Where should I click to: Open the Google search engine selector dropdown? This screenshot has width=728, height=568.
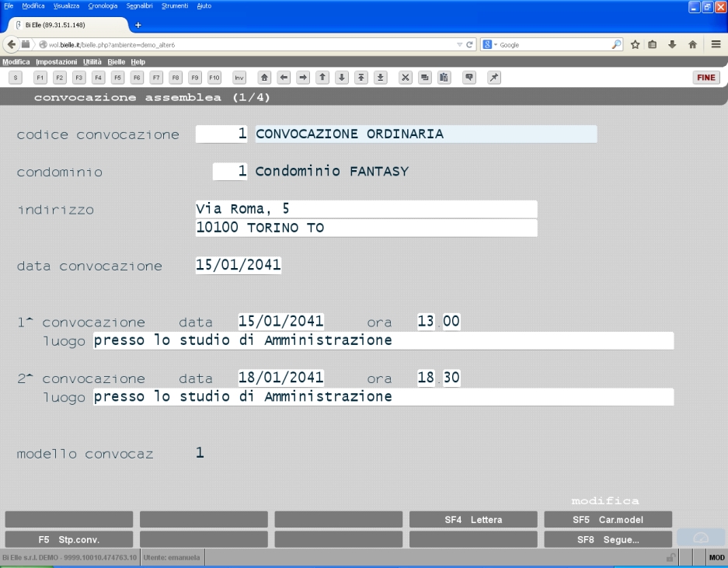489,44
